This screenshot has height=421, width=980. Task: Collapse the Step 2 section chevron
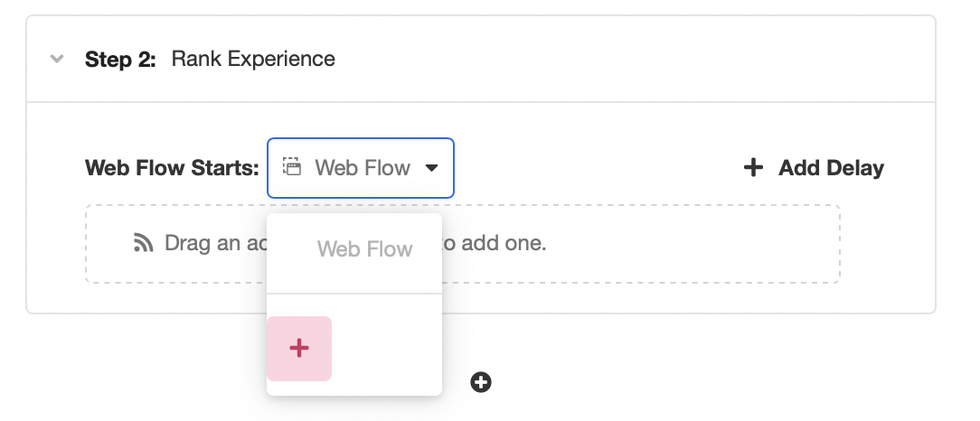point(57,60)
